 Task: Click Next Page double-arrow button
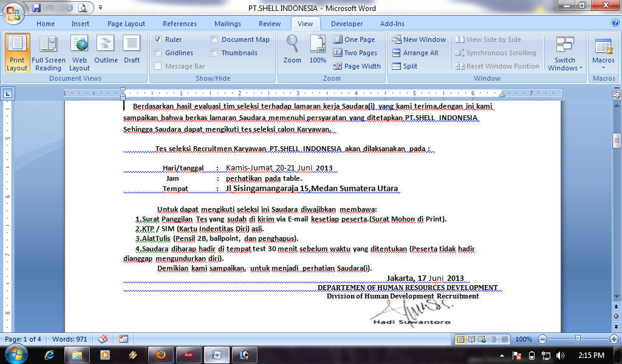617,326
